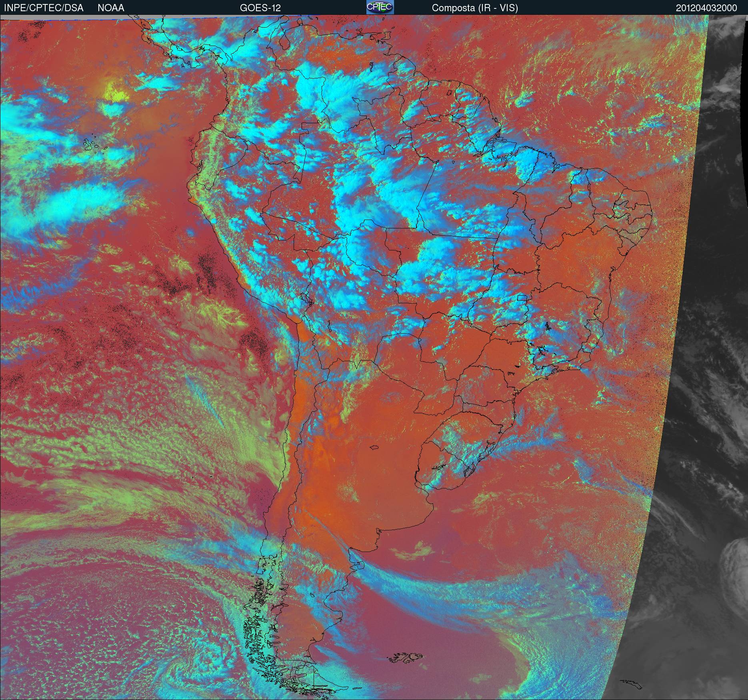The image size is (748, 700).
Task: Click the CPTEC logo in header
Action: tap(380, 7)
